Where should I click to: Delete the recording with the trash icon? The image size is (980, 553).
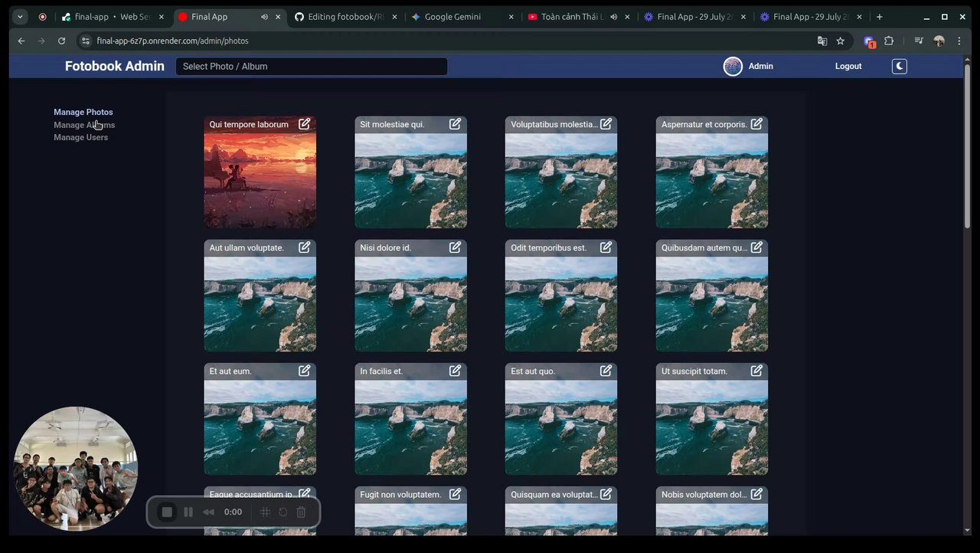click(x=302, y=512)
